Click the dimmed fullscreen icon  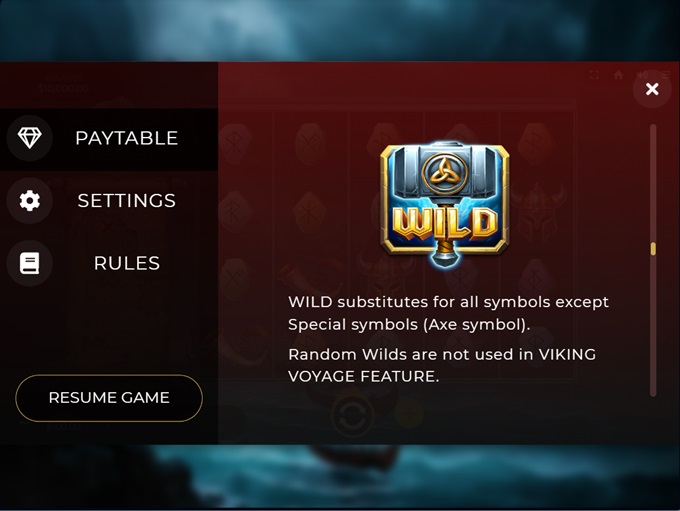point(594,75)
